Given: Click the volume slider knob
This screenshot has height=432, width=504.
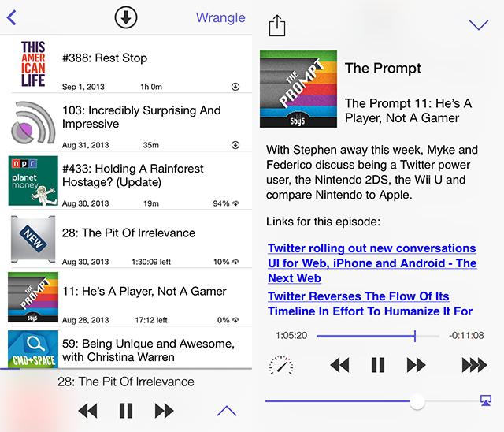Looking at the screenshot, I should (x=417, y=401).
